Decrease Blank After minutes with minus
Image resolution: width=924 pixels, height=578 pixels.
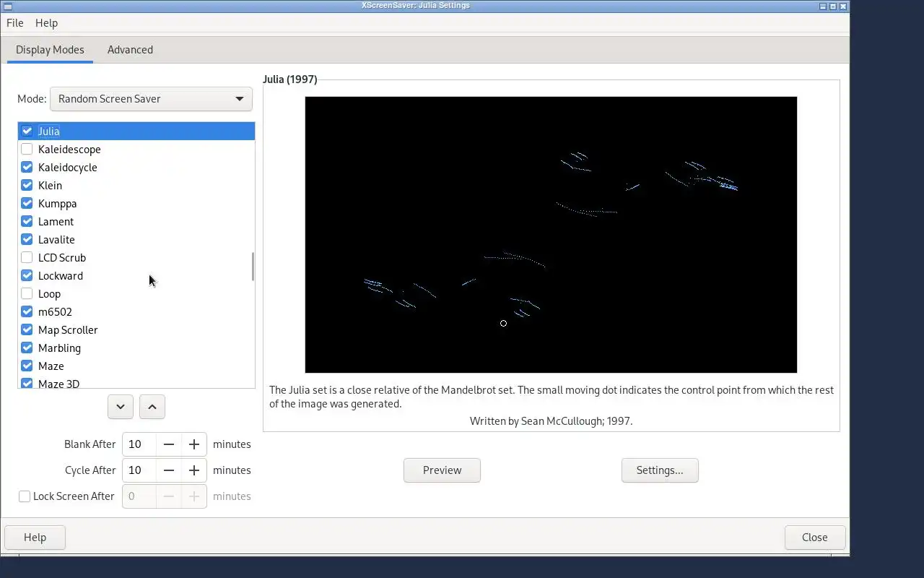(169, 444)
